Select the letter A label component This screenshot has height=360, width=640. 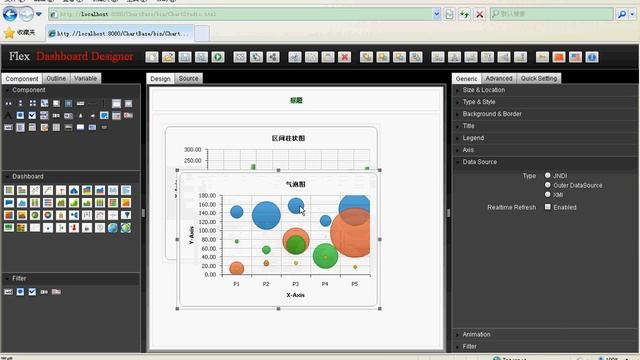point(8,116)
